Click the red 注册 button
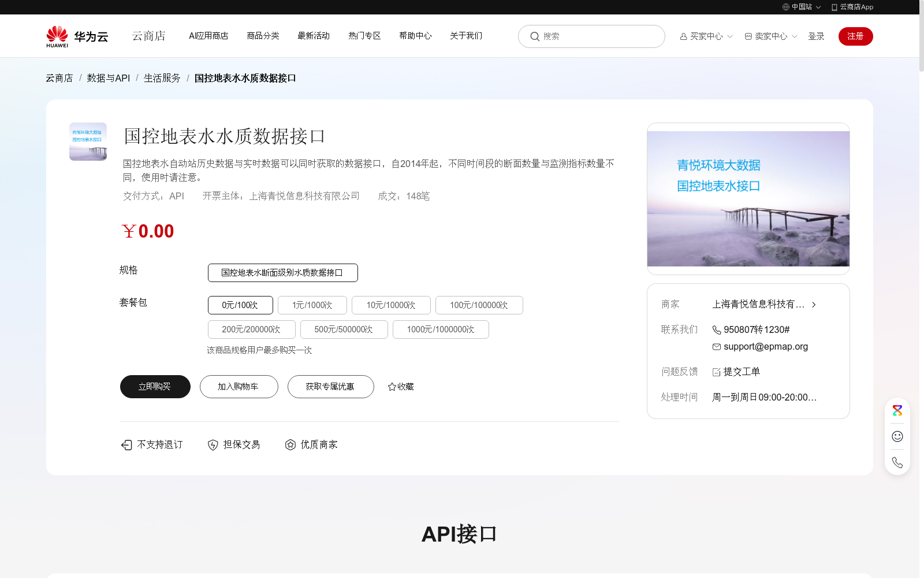The image size is (924, 578). point(856,36)
